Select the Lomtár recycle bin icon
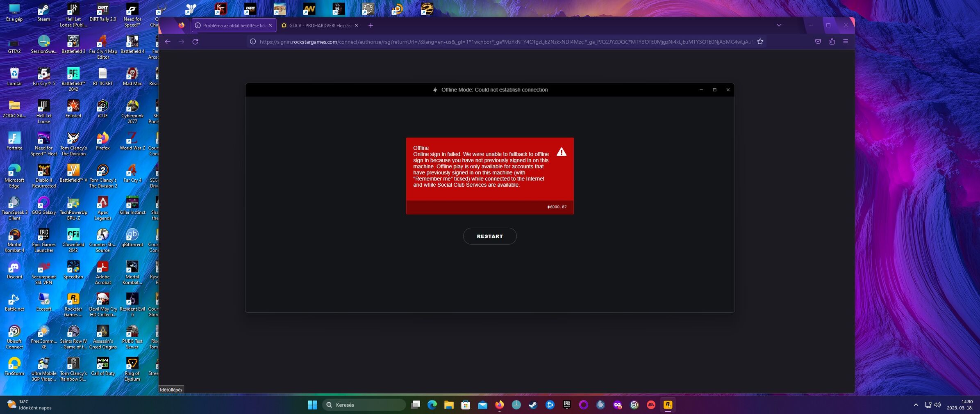 [x=14, y=77]
